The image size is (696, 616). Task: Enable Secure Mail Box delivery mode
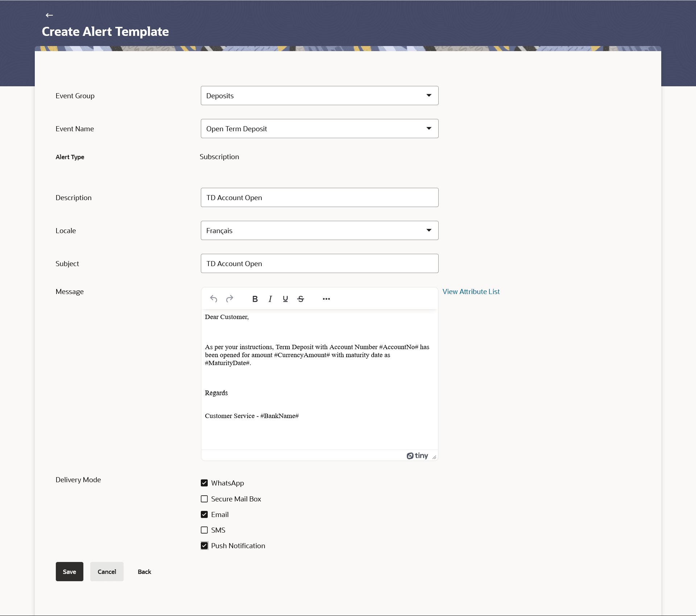[x=204, y=499]
